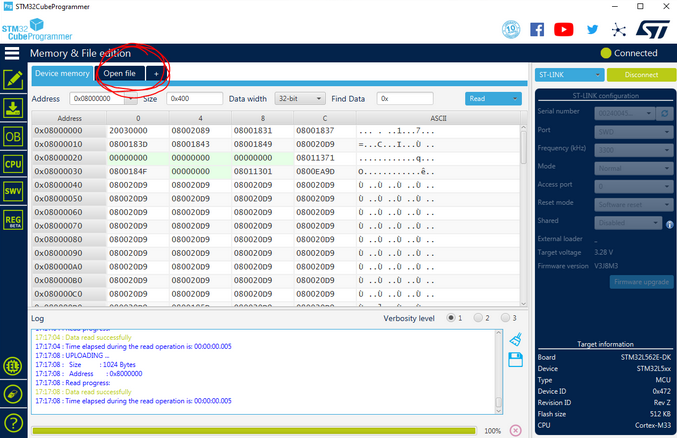Open the Facebook link icon
This screenshot has width=677, height=438.
(x=537, y=29)
